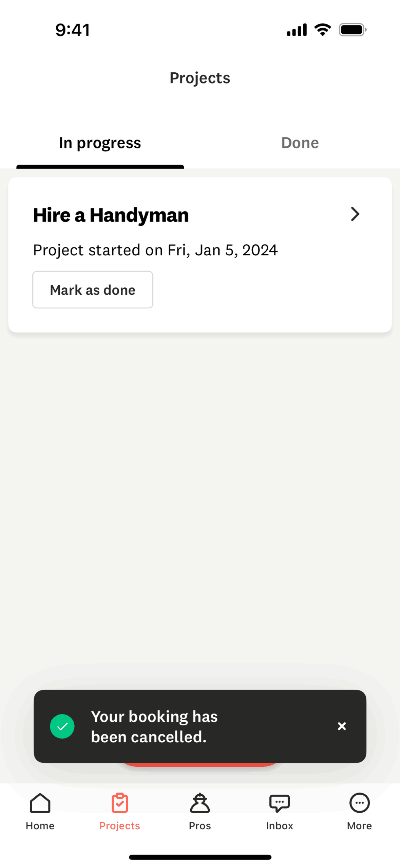
Task: Open the Hire a Handyman project title
Action: point(111,215)
